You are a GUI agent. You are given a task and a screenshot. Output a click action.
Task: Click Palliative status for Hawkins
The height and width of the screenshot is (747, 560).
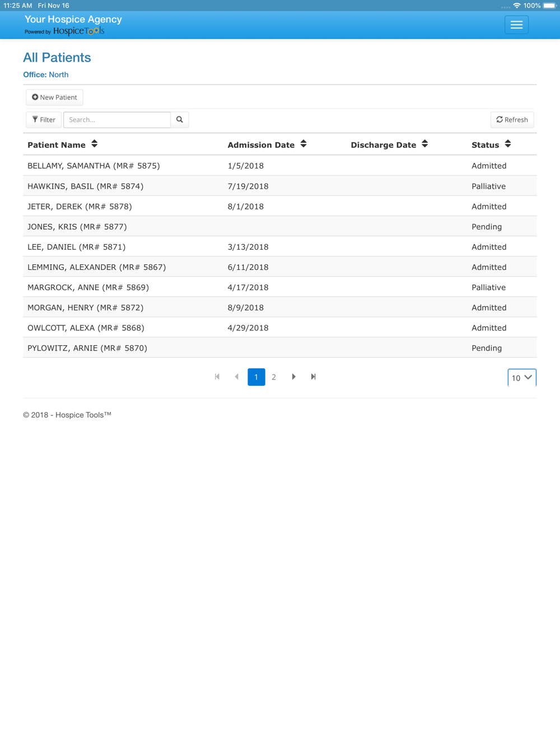pos(489,186)
